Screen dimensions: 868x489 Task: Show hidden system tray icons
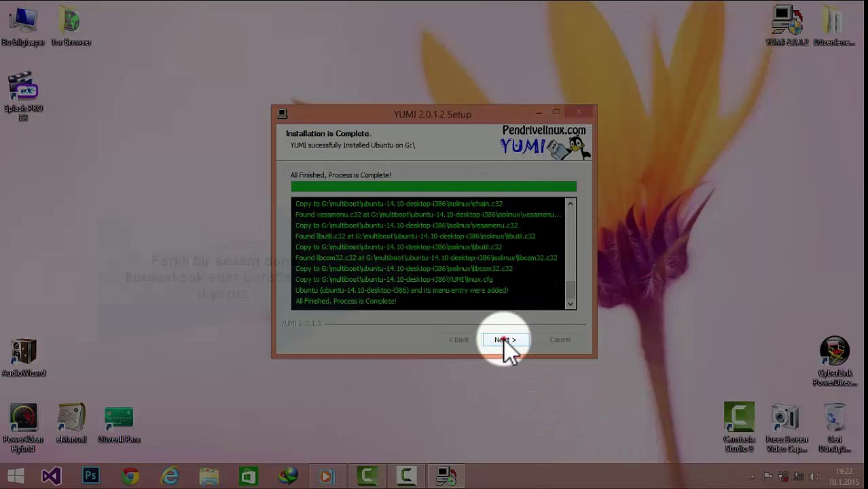pos(753,477)
